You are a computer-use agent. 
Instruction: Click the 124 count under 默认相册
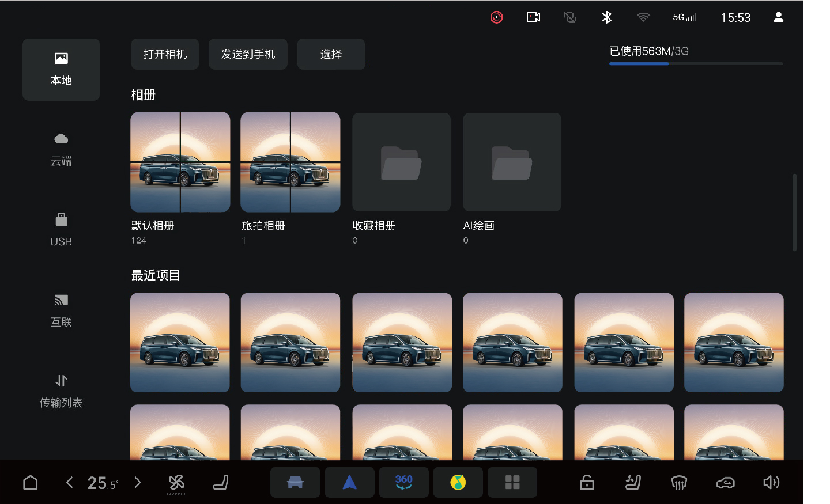139,241
